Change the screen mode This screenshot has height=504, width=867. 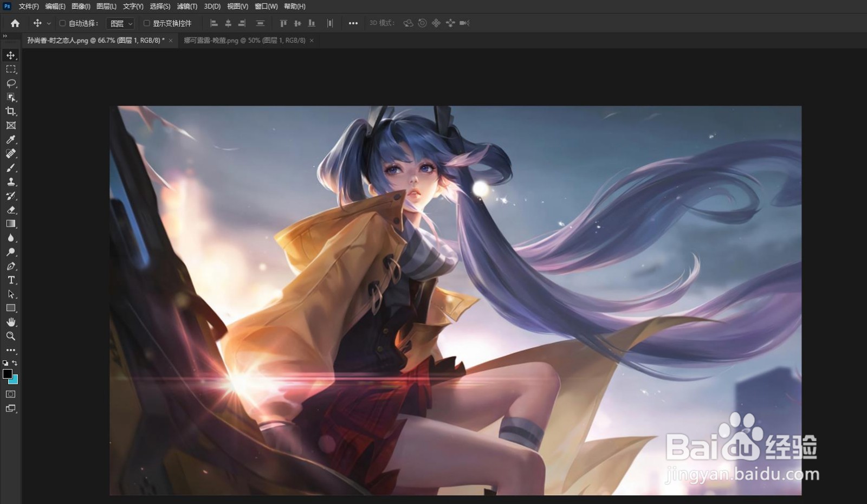coord(11,409)
